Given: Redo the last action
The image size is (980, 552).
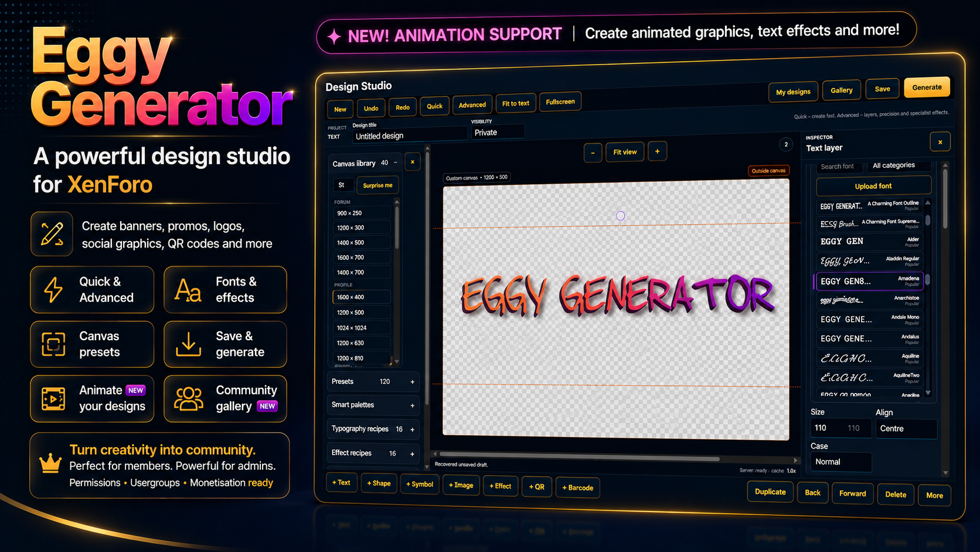Looking at the screenshot, I should pyautogui.click(x=403, y=107).
